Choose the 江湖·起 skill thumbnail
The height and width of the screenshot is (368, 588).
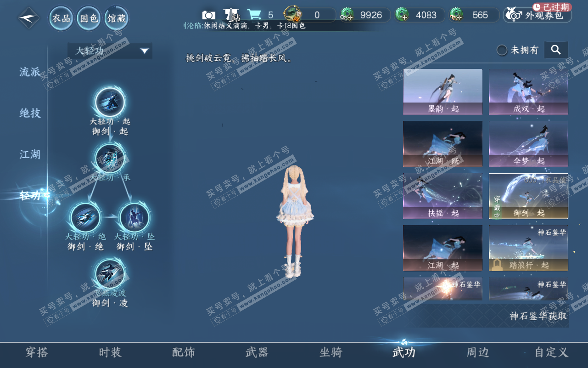pos(443,248)
